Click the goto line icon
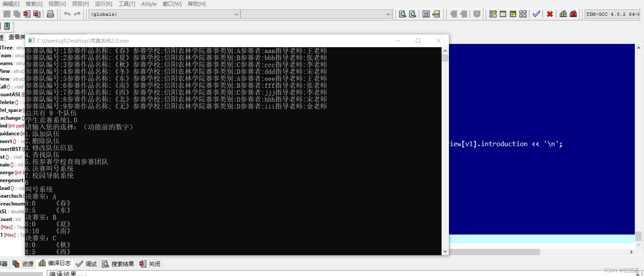Screen dimensions: 644x276 pyautogui.click(x=436, y=14)
